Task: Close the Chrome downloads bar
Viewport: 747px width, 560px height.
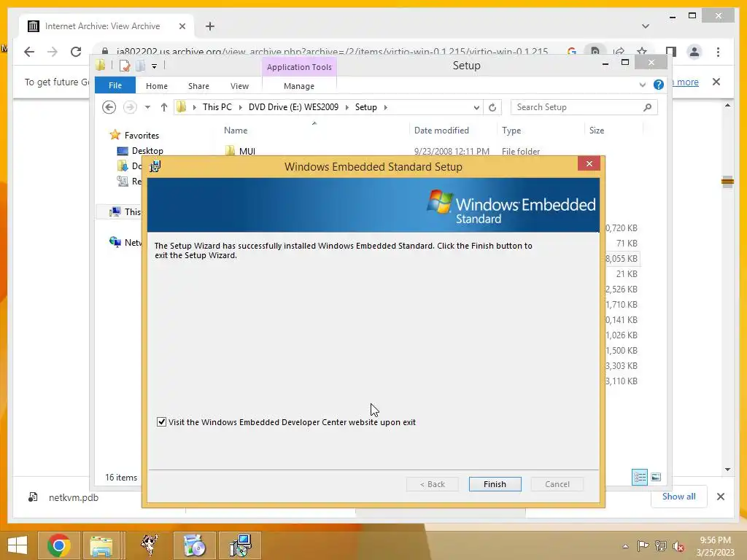Action: [721, 497]
